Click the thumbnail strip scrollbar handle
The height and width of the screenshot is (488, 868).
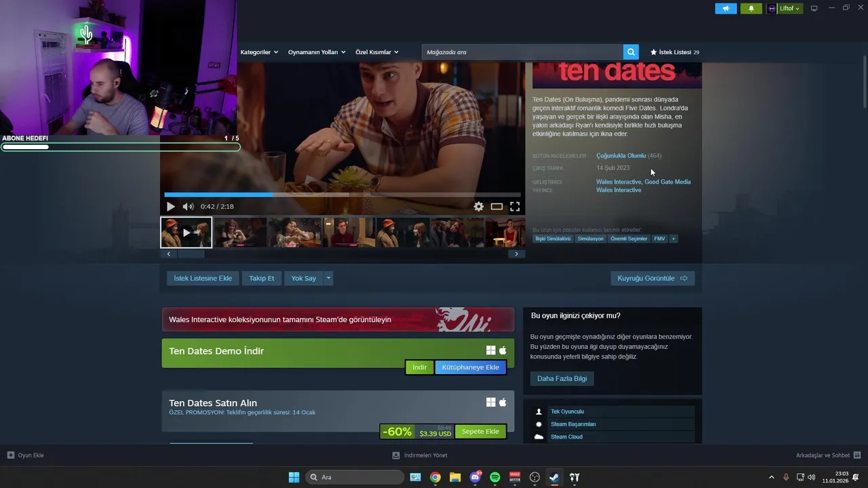click(x=191, y=254)
